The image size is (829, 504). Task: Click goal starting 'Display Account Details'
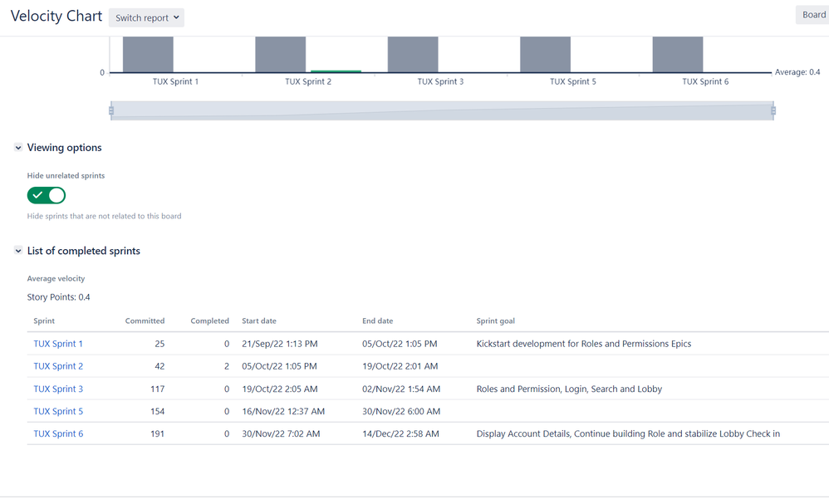coord(628,433)
